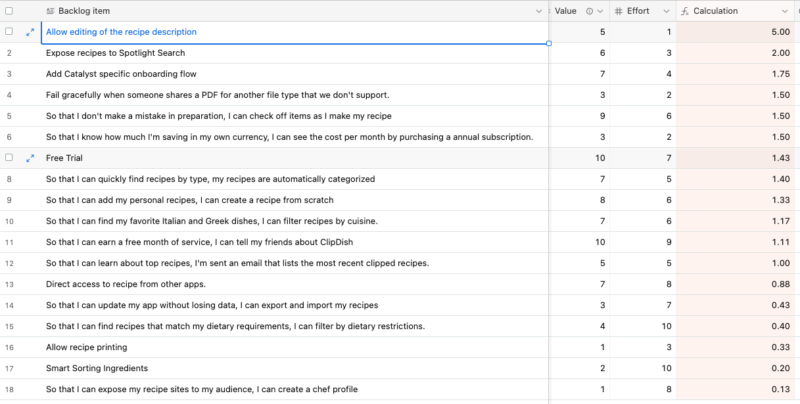Click the Value column info icon
The height and width of the screenshot is (404, 800).
pyautogui.click(x=589, y=11)
